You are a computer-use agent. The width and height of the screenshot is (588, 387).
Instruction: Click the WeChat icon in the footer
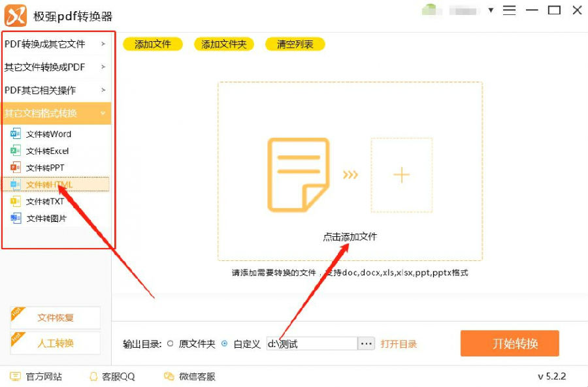169,377
